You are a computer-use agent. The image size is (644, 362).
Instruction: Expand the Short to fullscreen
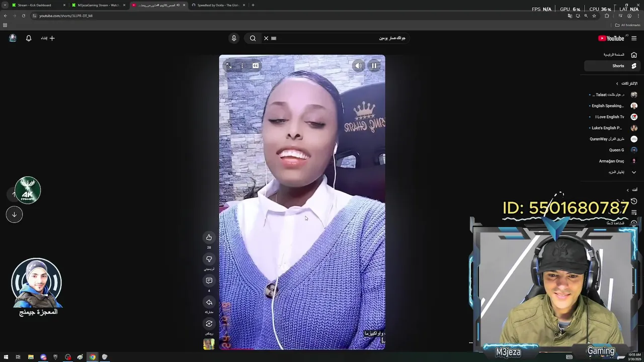point(229,66)
